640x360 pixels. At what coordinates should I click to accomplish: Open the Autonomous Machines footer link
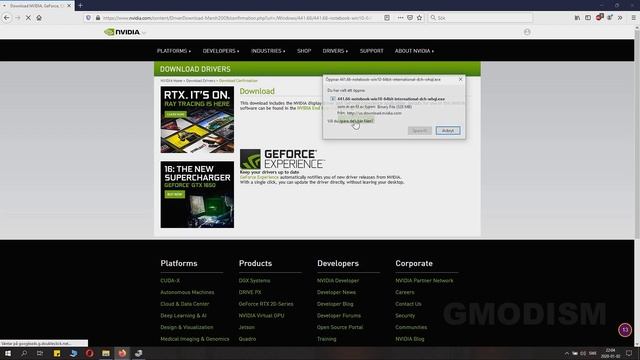click(x=187, y=292)
